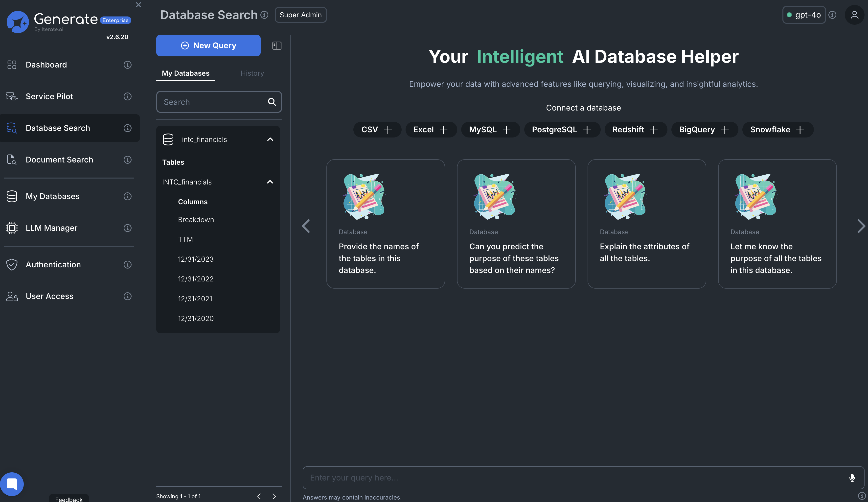Open User Access in the sidebar

pyautogui.click(x=49, y=296)
